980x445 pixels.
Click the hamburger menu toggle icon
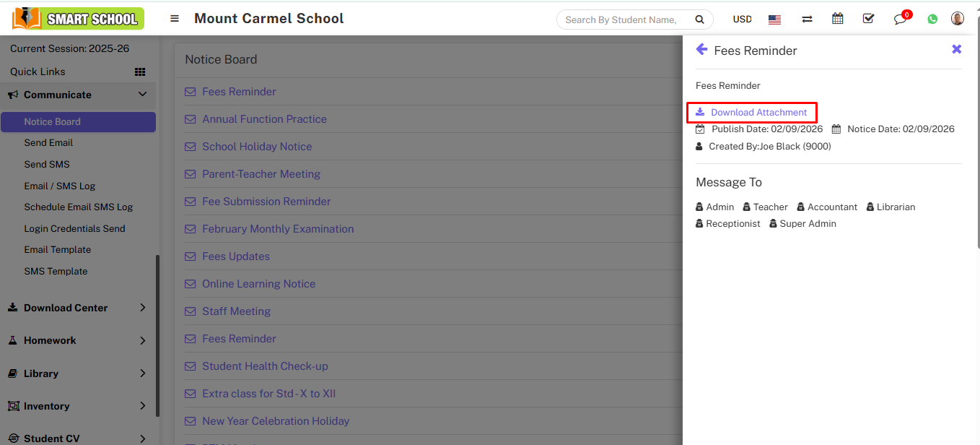coord(175,19)
